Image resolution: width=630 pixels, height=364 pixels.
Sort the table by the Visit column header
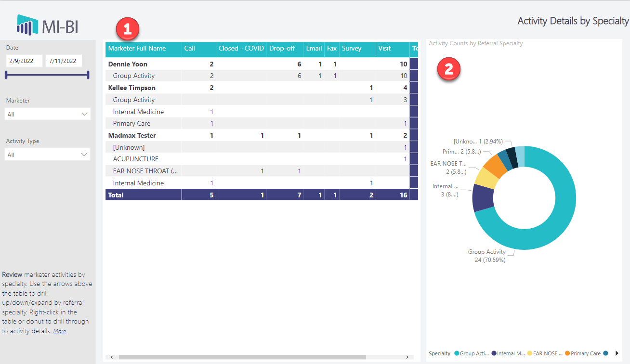(384, 49)
